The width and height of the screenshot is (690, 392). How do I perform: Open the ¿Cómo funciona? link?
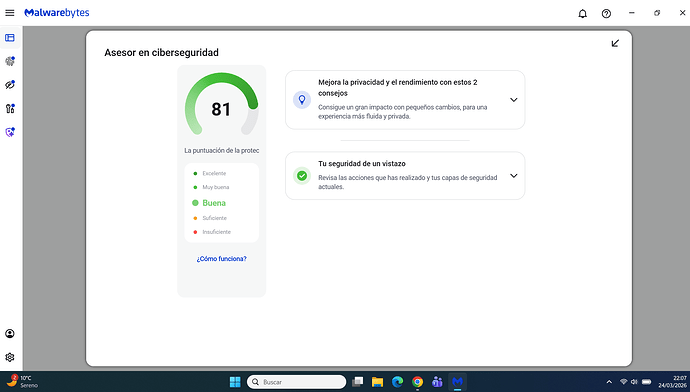(221, 259)
